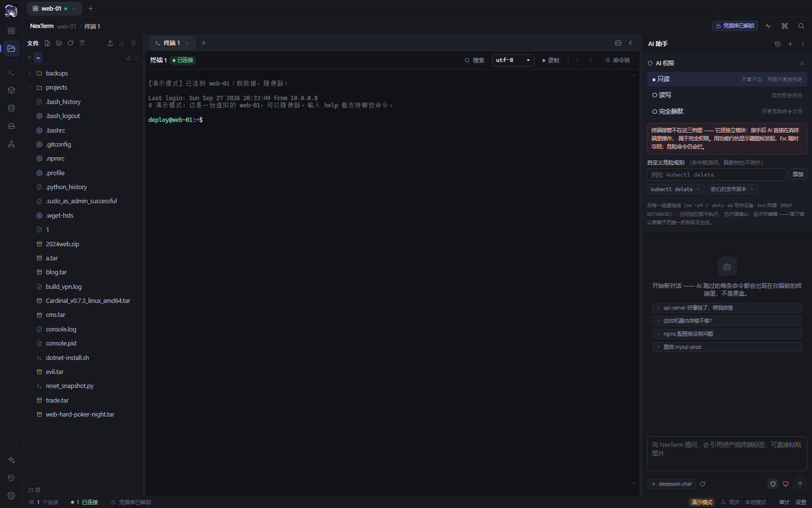Send the AI message with arrow button
Viewport: 812px width, 508px height.
(x=800, y=484)
